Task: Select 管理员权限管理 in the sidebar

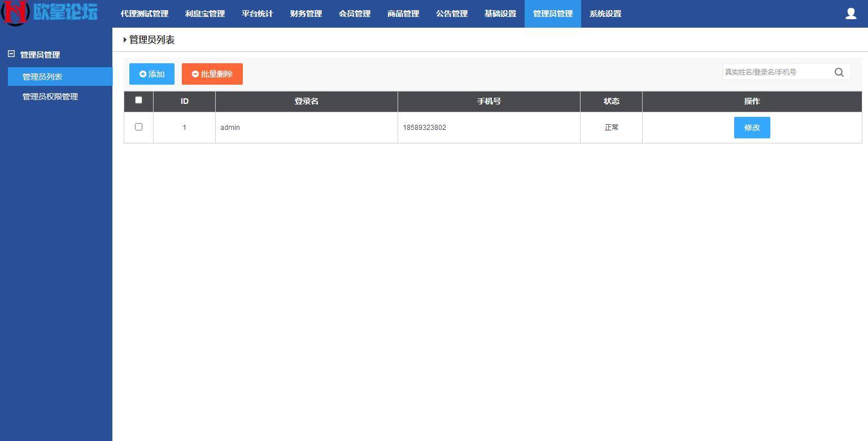Action: coord(51,96)
